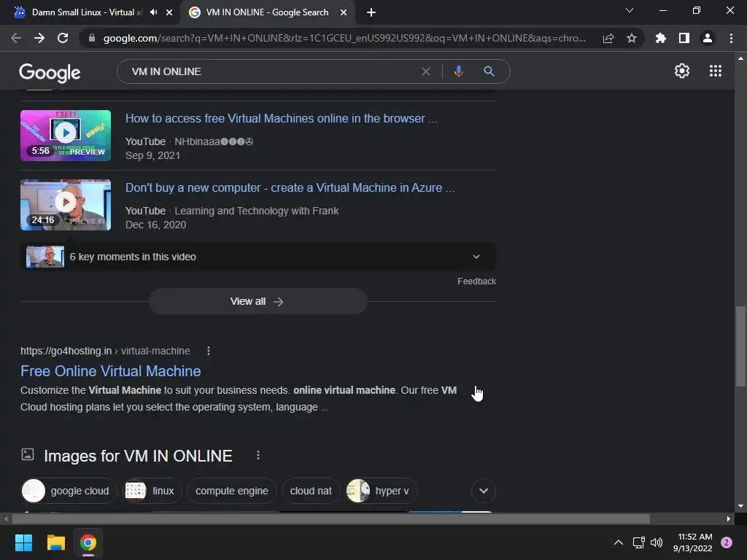This screenshot has width=747, height=560.
Task: Go back to the previous page
Action: click(x=16, y=38)
